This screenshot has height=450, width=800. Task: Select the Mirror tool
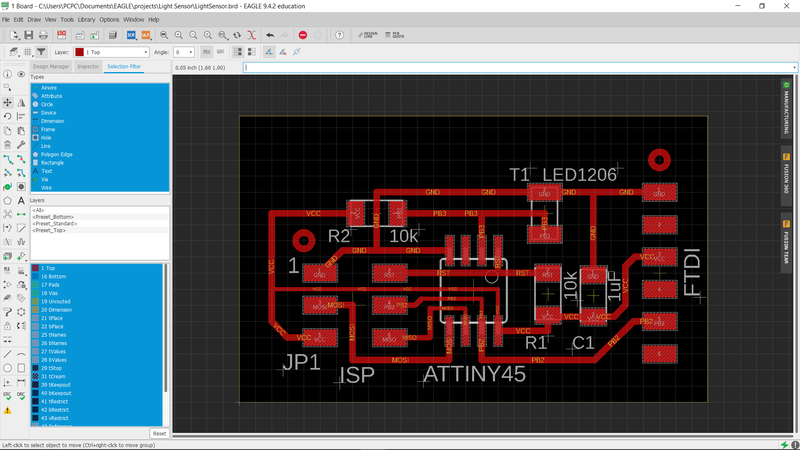(21, 103)
